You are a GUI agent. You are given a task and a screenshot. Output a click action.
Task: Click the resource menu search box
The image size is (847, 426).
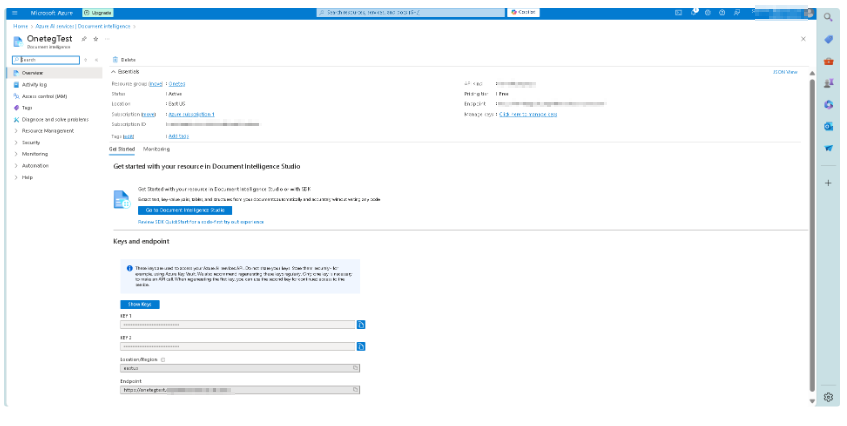tap(45, 60)
